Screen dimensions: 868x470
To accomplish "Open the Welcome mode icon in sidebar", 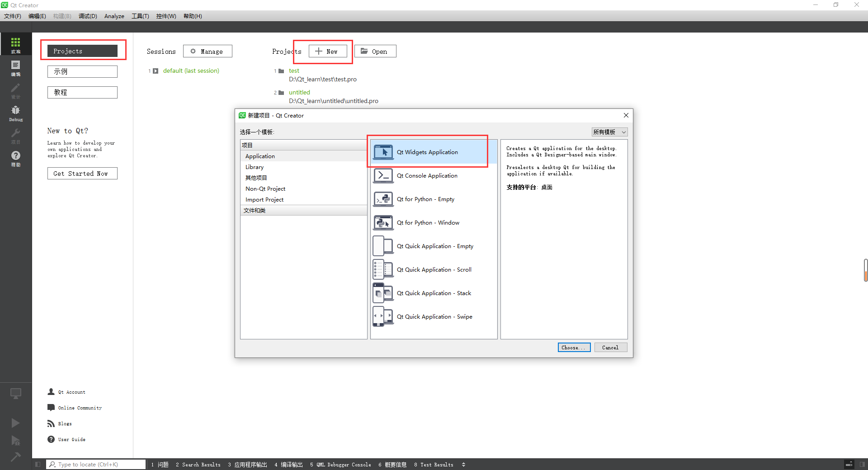I will pos(16,44).
